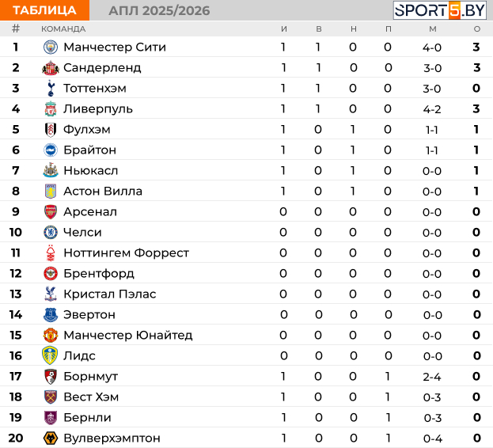Image resolution: width=493 pixels, height=448 pixels.
Task: Open the SPORT5.BY logo link
Action: (x=440, y=10)
